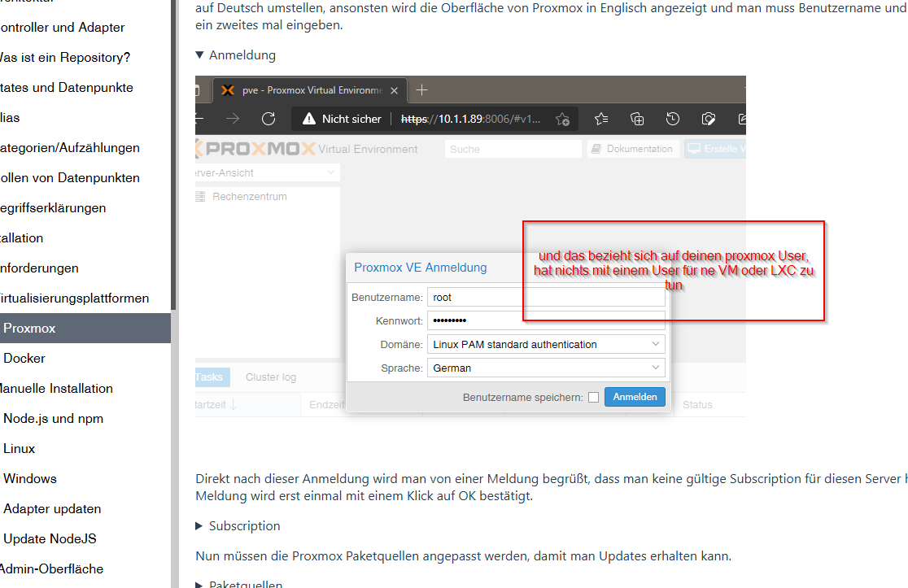Image resolution: width=908 pixels, height=588 pixels.
Task: Expand the Paketquellen section
Action: 199,585
